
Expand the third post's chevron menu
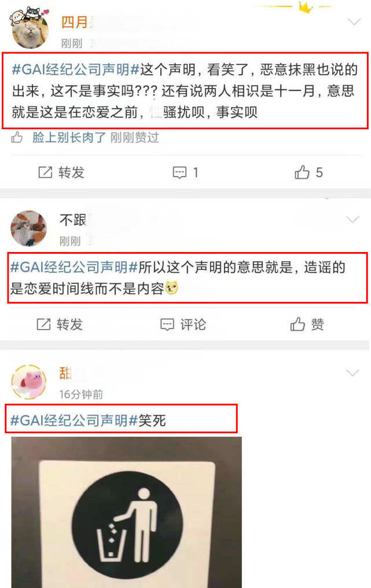point(352,372)
